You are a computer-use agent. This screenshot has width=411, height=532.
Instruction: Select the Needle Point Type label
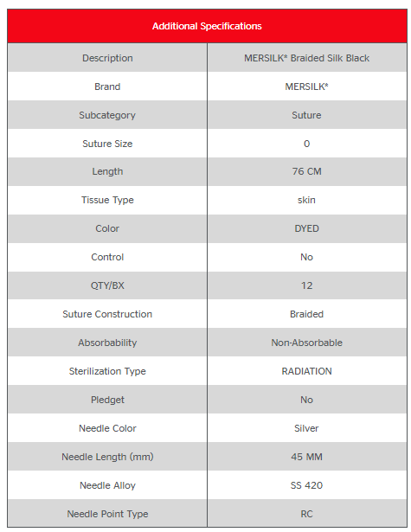pos(107,514)
